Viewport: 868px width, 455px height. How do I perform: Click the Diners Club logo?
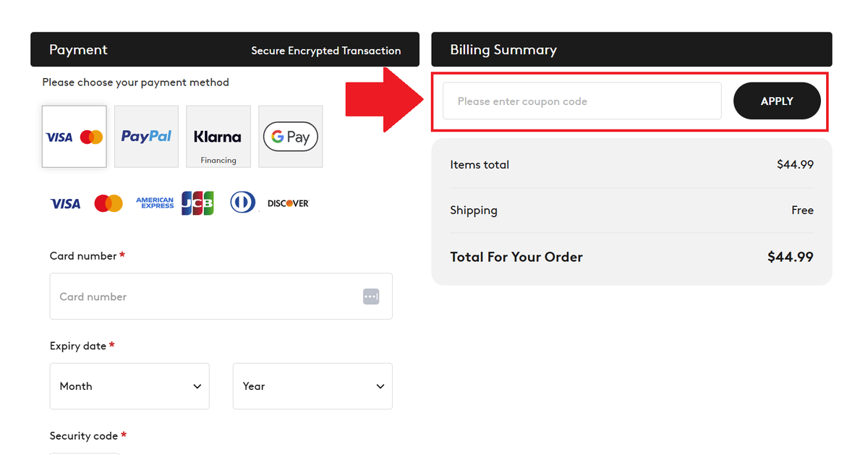(x=243, y=203)
